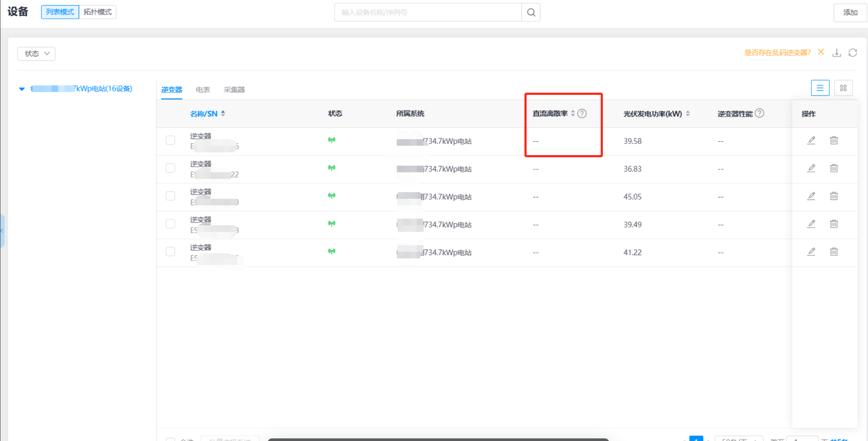Switch to the 电表 tab
The image size is (868, 441).
point(202,89)
